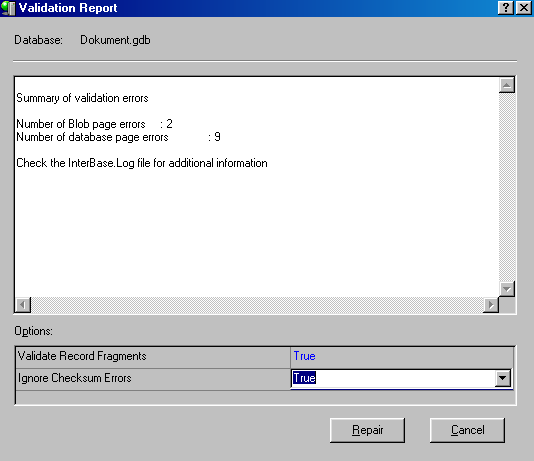Open the Ignore Checksum Errors dropdown arrow
534x461 pixels.
tap(503, 378)
